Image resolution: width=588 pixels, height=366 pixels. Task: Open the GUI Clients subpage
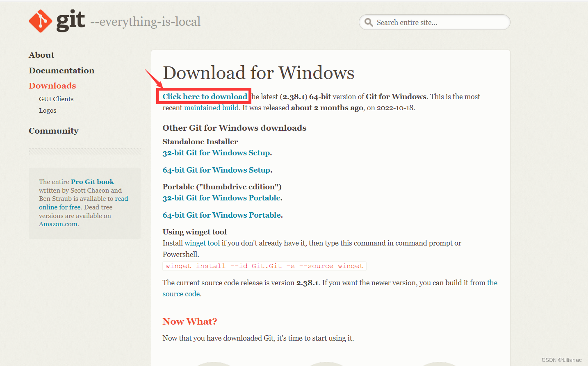(x=56, y=99)
